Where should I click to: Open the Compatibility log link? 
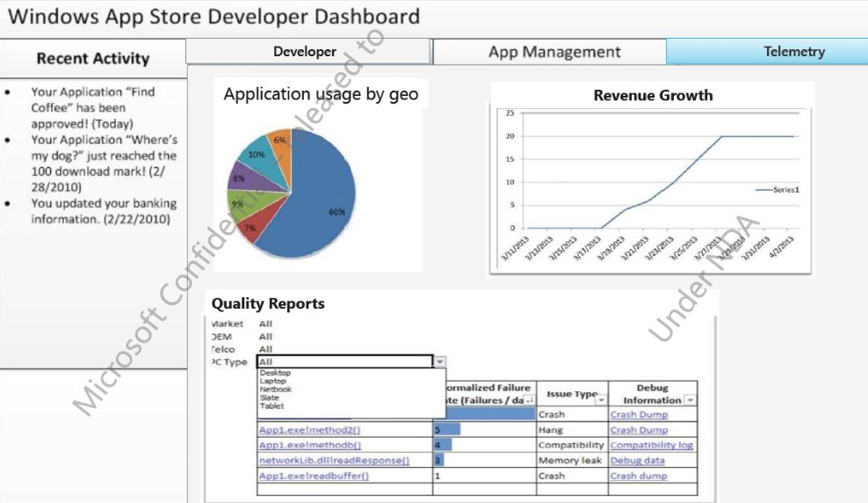tap(651, 445)
